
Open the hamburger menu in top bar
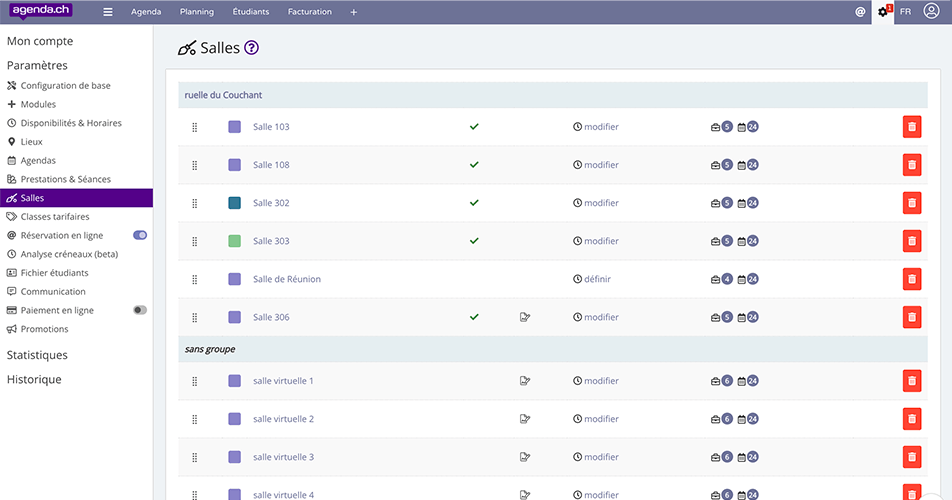coord(108,12)
